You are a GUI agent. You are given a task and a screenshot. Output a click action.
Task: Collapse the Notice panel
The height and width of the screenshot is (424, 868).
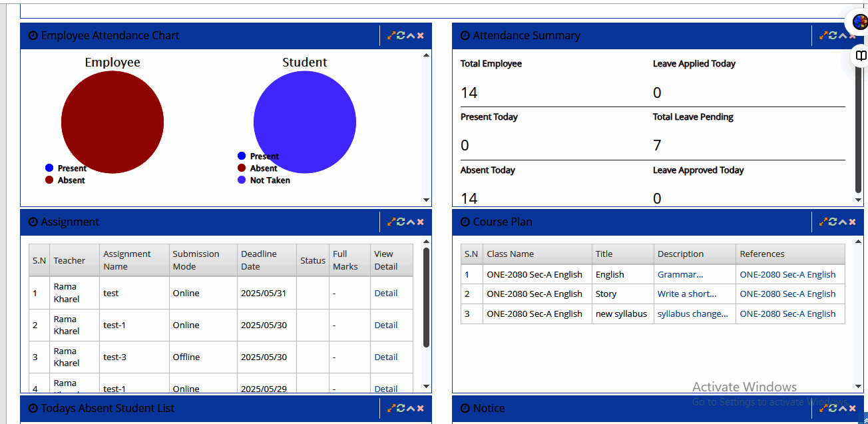point(843,408)
